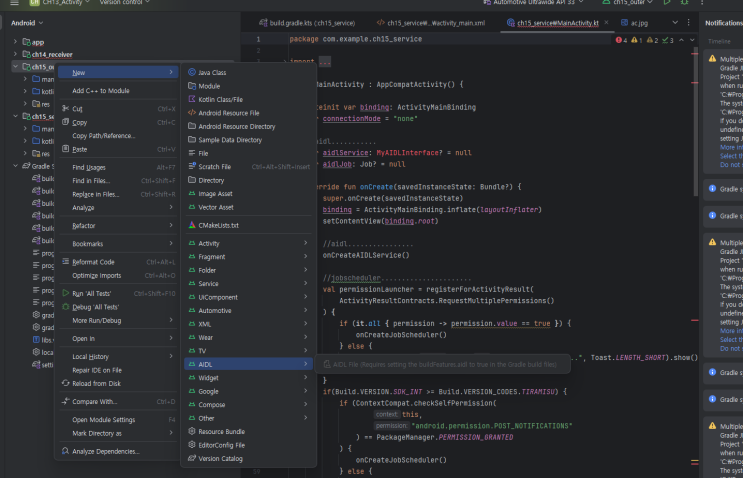Screen dimensions: 743x478
Task: Click the green Run button in toolbar
Action: pos(667,4)
